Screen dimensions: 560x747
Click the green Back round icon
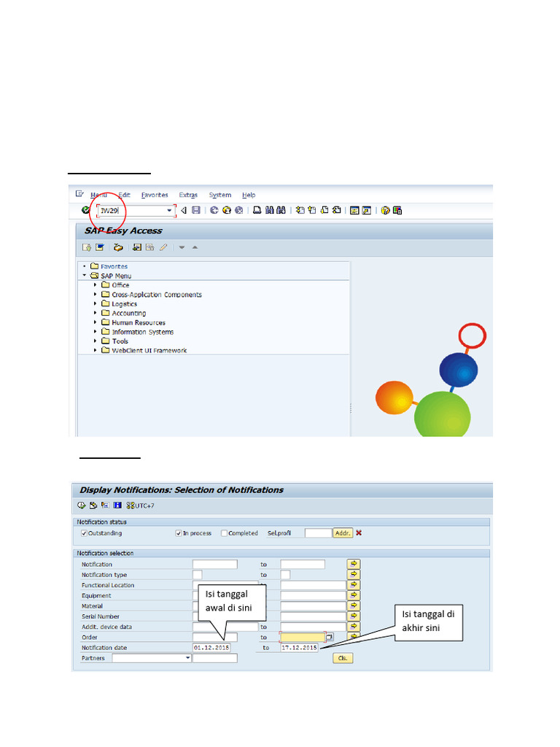tap(214, 210)
